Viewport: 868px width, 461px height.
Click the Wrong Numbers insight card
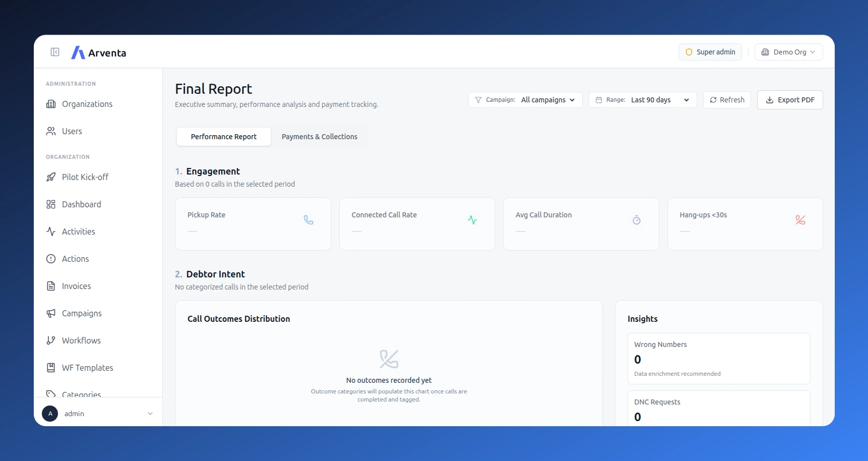pyautogui.click(x=719, y=359)
